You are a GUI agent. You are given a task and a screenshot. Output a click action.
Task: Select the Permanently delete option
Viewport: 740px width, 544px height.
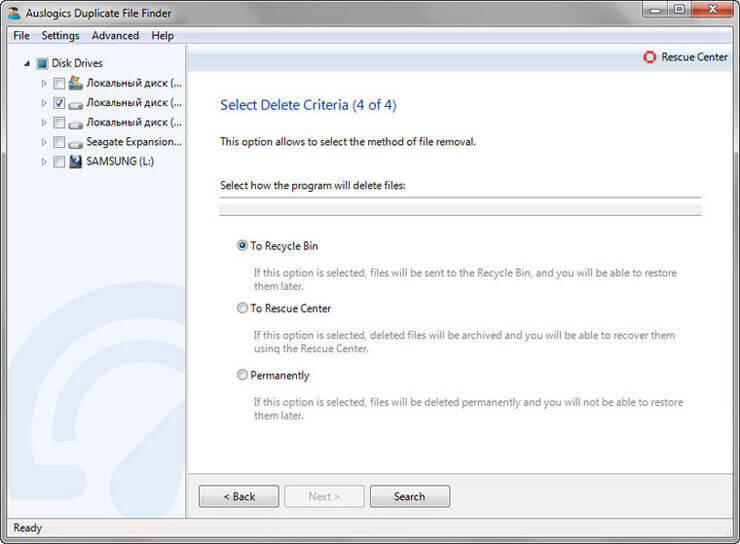242,376
